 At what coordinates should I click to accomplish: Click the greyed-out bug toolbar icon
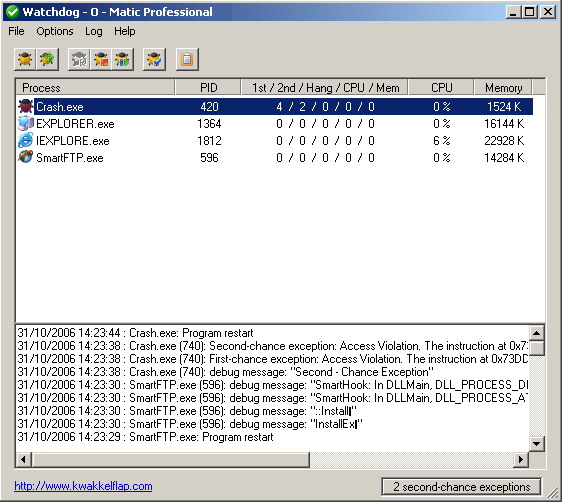coord(79,59)
